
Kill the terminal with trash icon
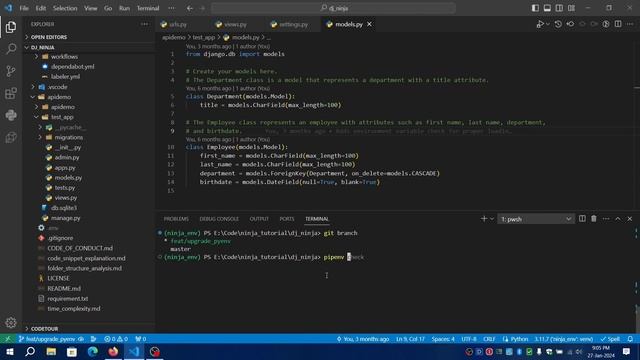[x=594, y=219]
